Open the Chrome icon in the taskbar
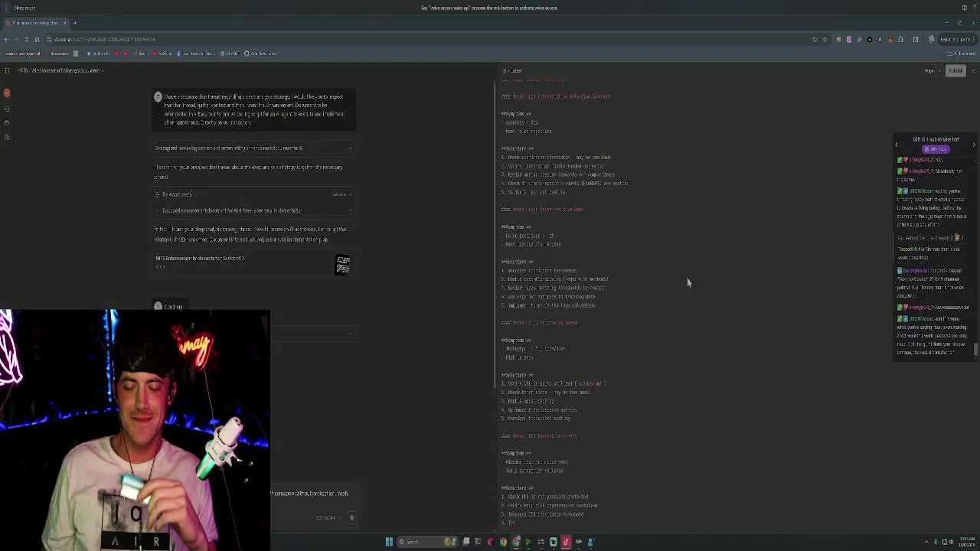The image size is (980, 551). click(503, 542)
